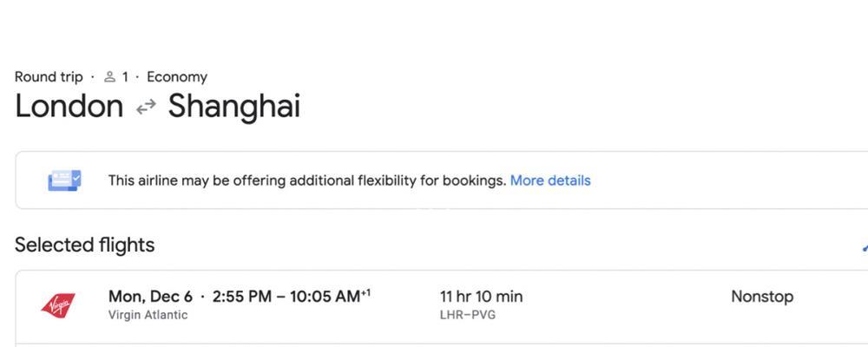Screen dimensions: 868x347
Task: Click the partial blue icon beside Selected flights
Action: tap(865, 246)
